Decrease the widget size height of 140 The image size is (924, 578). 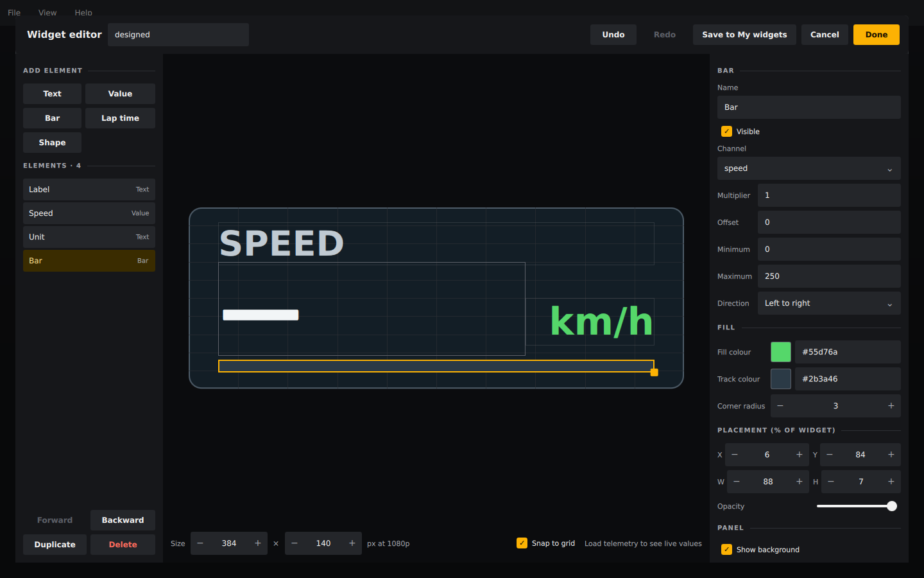(295, 543)
